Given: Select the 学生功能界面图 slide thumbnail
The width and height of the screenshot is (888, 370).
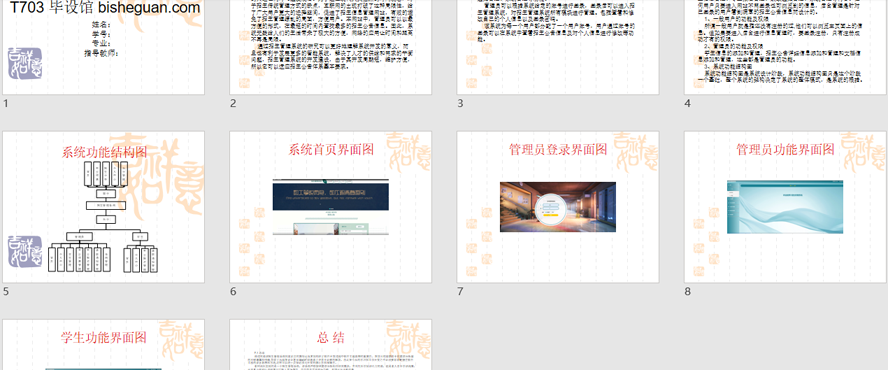Looking at the screenshot, I should pos(104,345).
